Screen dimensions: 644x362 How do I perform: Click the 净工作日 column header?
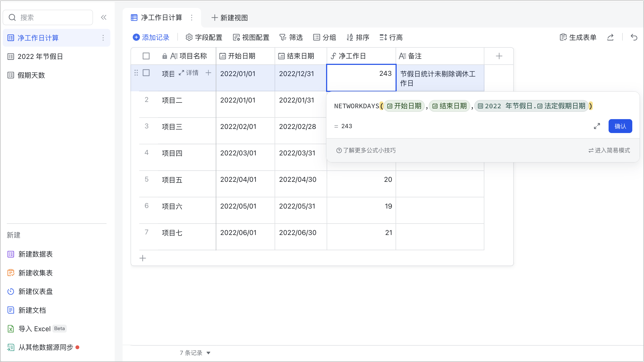coord(361,56)
